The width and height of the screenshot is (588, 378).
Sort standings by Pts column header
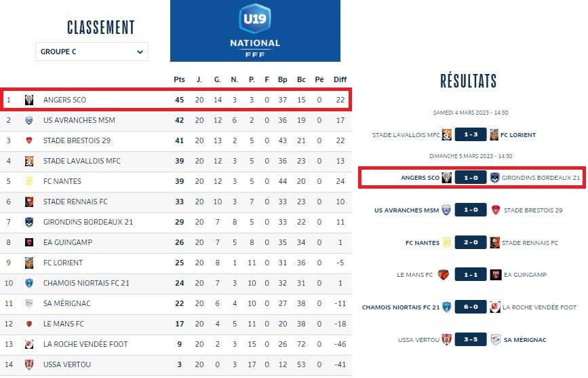click(179, 79)
